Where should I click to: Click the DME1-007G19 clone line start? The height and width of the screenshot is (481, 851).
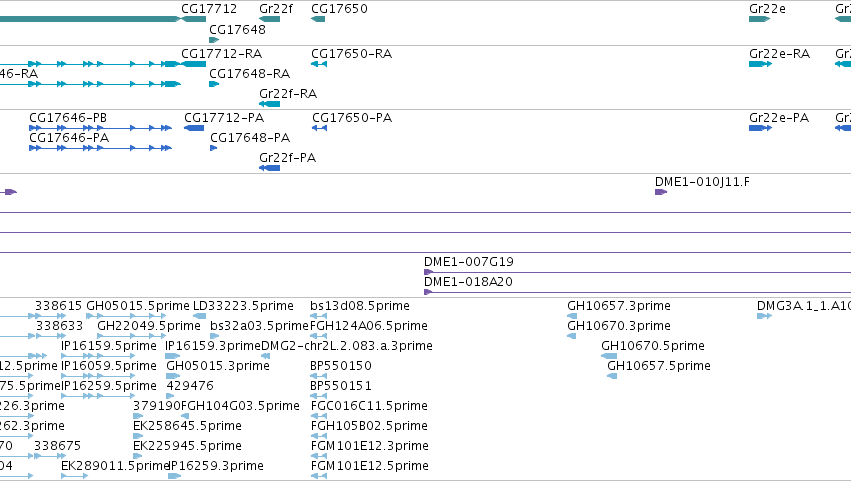point(428,272)
